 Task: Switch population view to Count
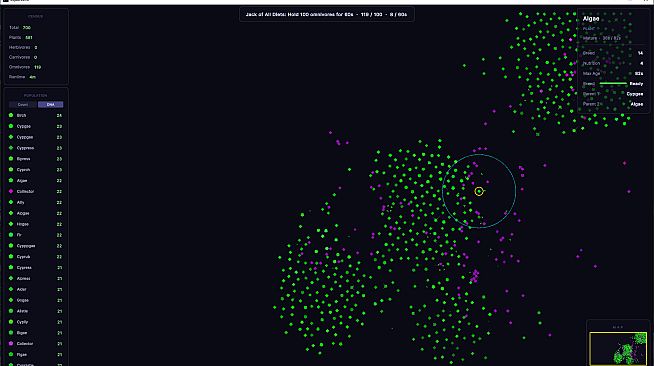[x=23, y=105]
